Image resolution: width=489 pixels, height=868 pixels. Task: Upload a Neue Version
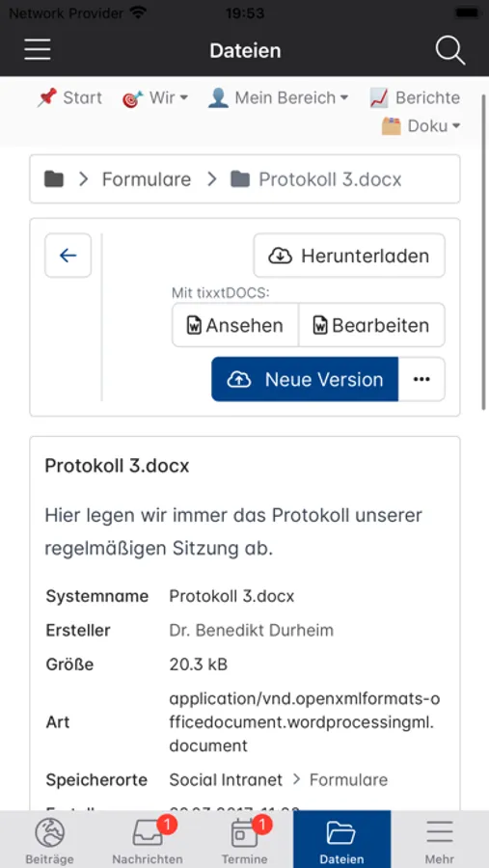tap(305, 379)
